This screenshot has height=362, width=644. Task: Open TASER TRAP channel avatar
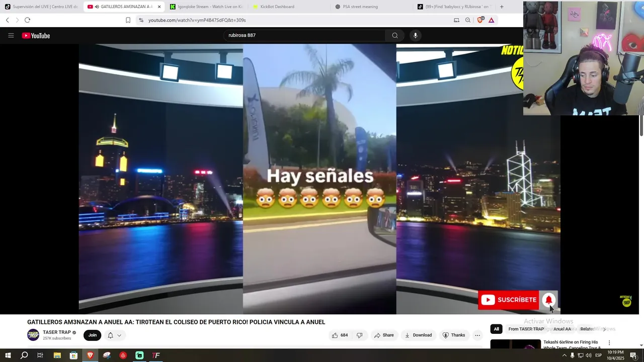click(33, 335)
